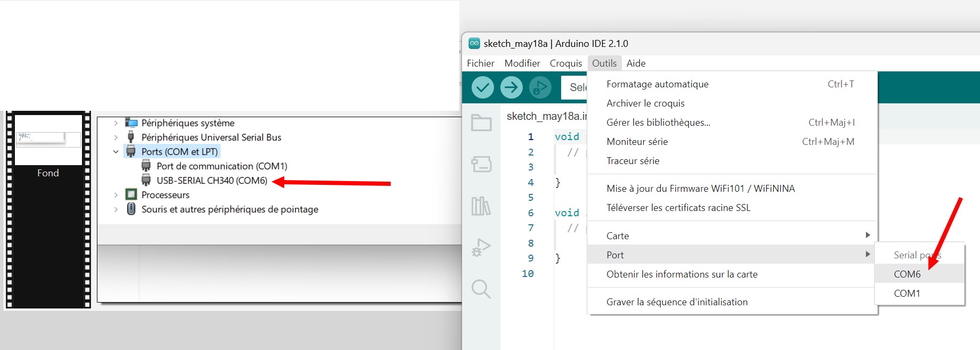The height and width of the screenshot is (350, 980).
Task: Open the Library Manager books icon
Action: click(481, 206)
